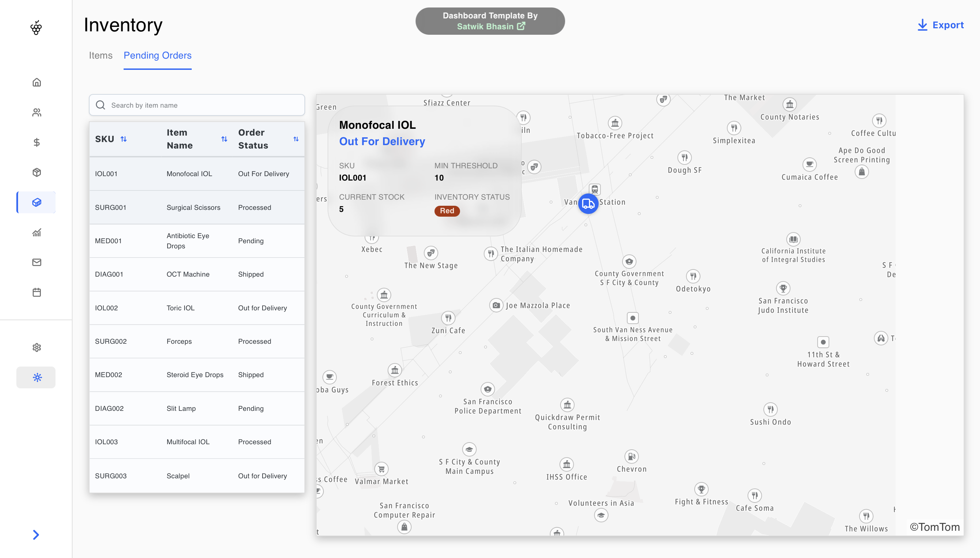
Task: Open the analytics chart sidebar icon
Action: [x=36, y=233]
